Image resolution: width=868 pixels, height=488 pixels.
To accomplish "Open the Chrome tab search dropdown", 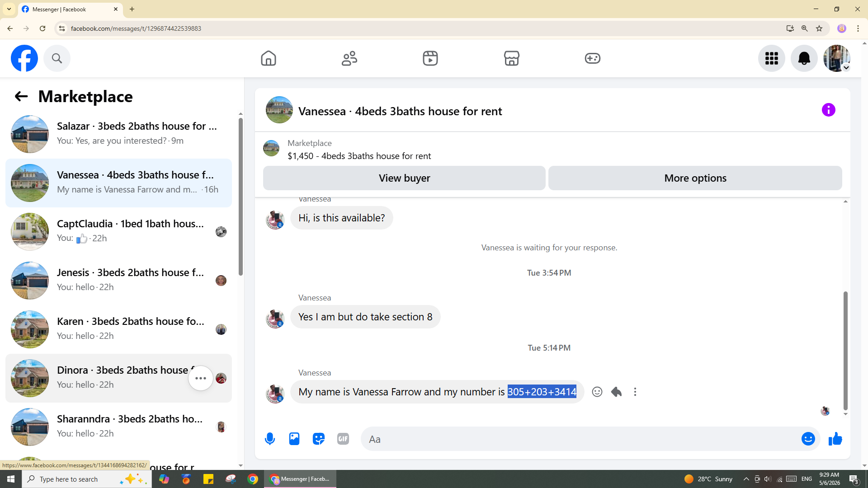I will (x=9, y=9).
